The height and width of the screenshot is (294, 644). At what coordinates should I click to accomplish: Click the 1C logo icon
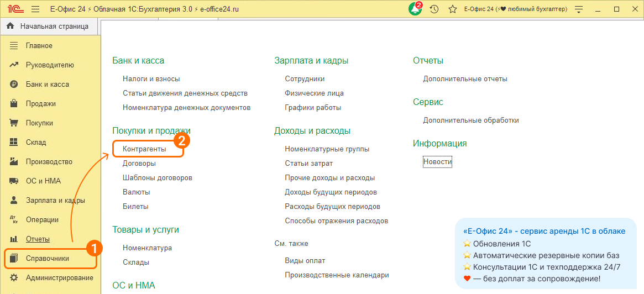tap(14, 9)
